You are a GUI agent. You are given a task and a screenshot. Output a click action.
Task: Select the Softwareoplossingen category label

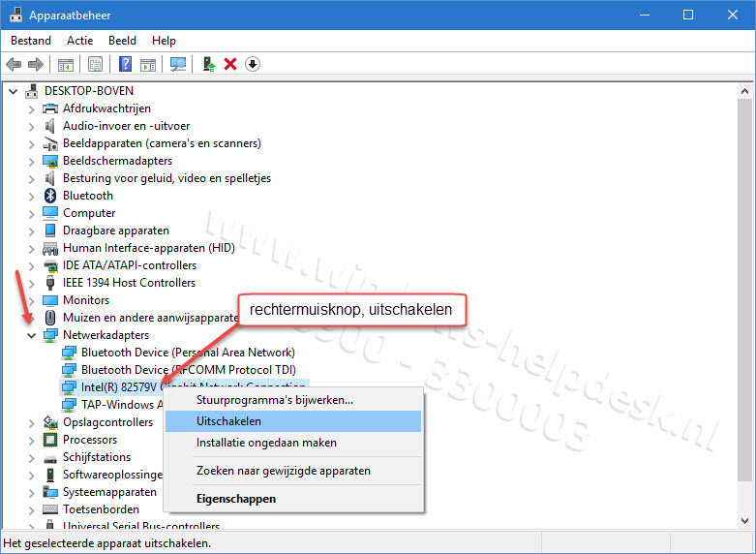coord(113,475)
